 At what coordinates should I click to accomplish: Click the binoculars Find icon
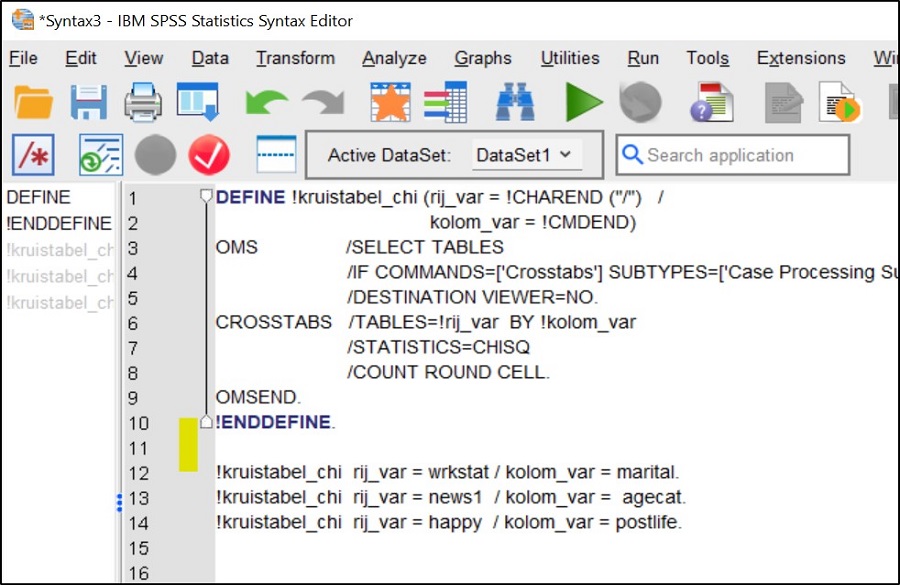[x=515, y=102]
